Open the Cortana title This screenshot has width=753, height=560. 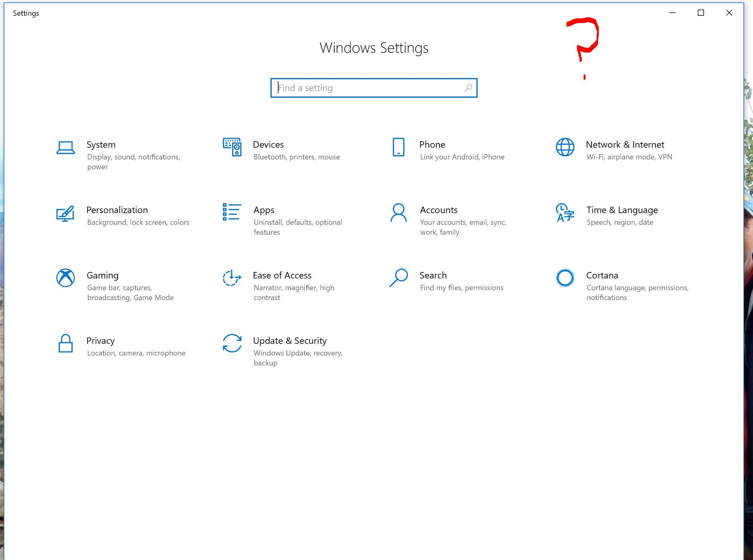[602, 275]
